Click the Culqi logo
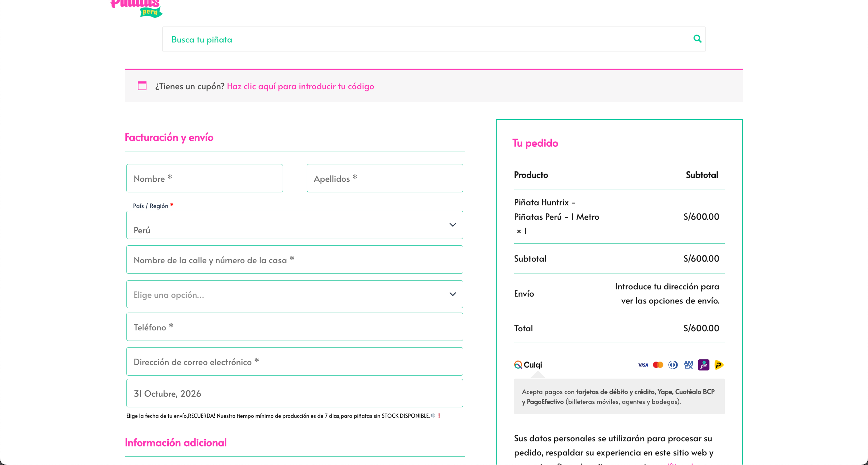 click(528, 365)
